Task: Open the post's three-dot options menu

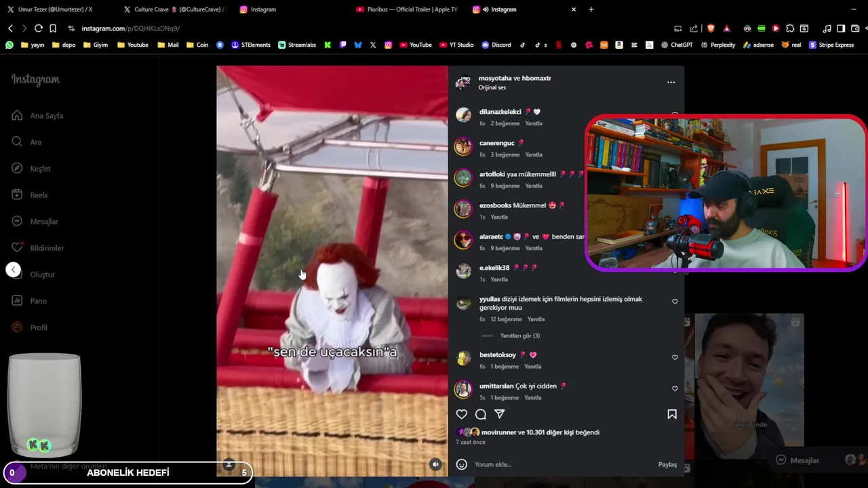Action: (x=671, y=82)
